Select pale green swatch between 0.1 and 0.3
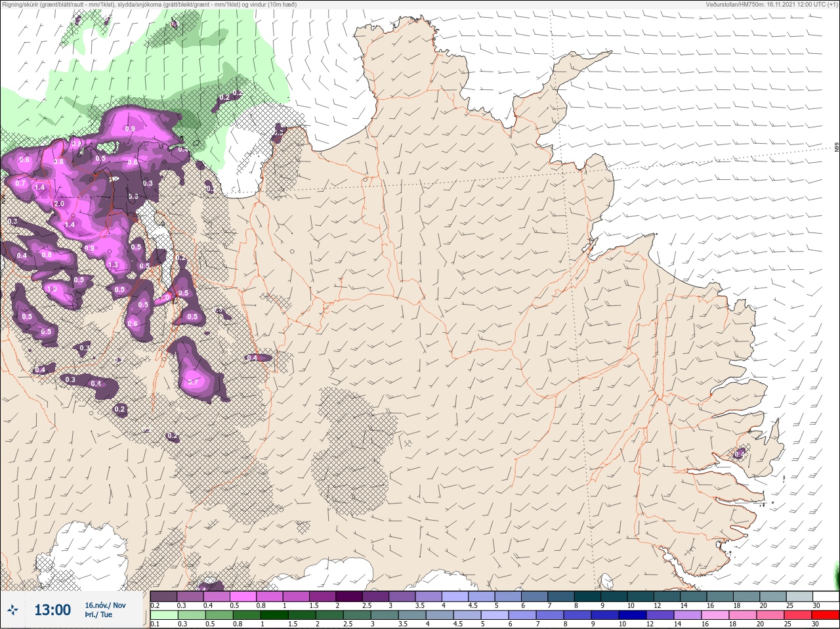The height and width of the screenshot is (629, 840). click(x=164, y=615)
